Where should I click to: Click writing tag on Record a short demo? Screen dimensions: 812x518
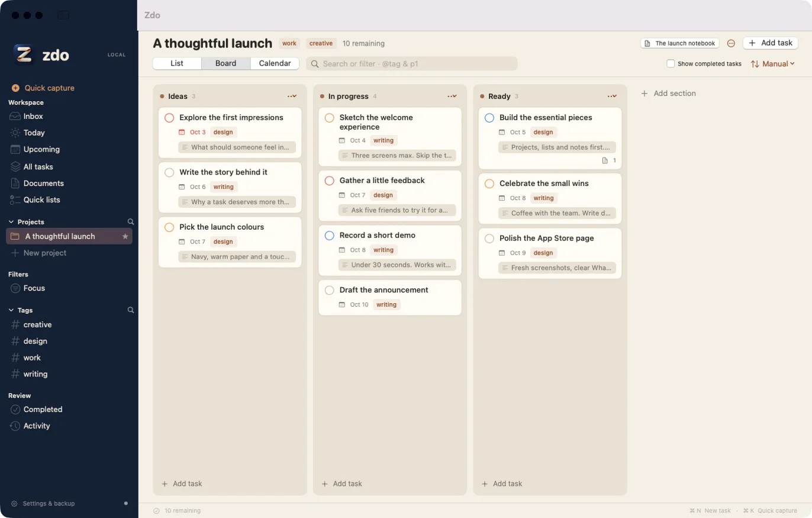384,250
